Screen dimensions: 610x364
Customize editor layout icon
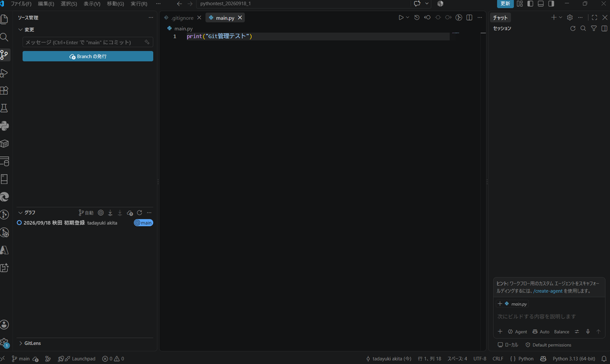[x=519, y=4]
